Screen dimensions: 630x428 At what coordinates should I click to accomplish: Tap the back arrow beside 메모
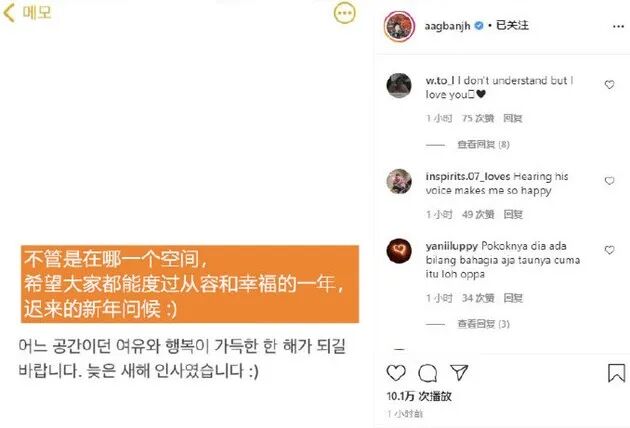pyautogui.click(x=9, y=13)
